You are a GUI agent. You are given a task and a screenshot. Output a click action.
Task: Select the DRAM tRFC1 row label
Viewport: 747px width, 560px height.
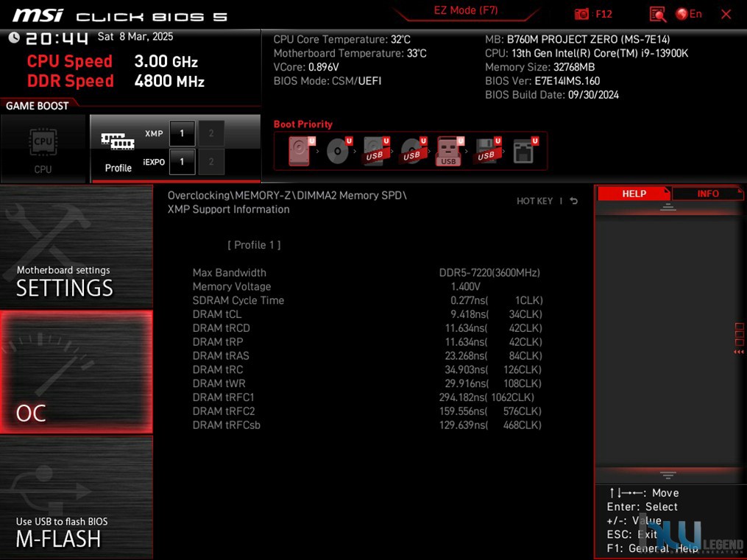224,397
